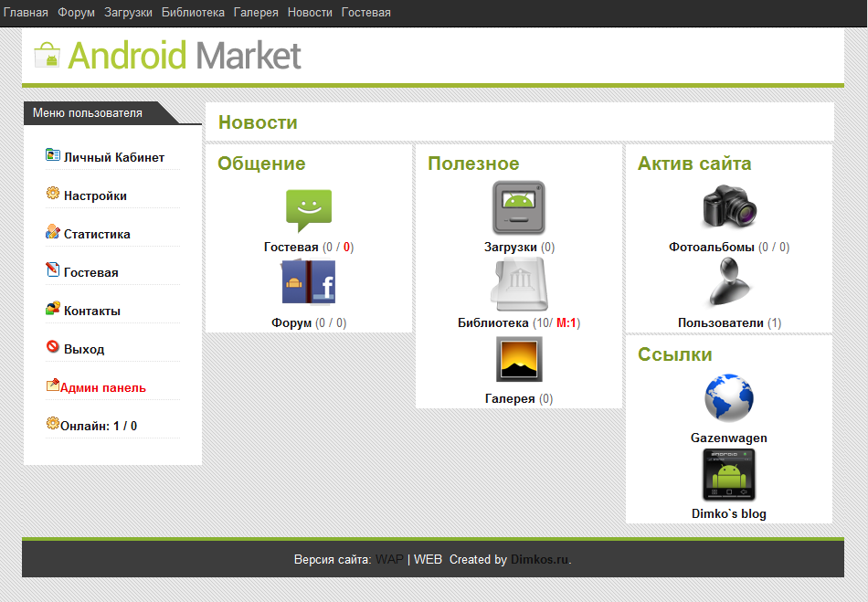Click the Онлайн: 1 / 0 link
The image size is (868, 602).
(99, 426)
